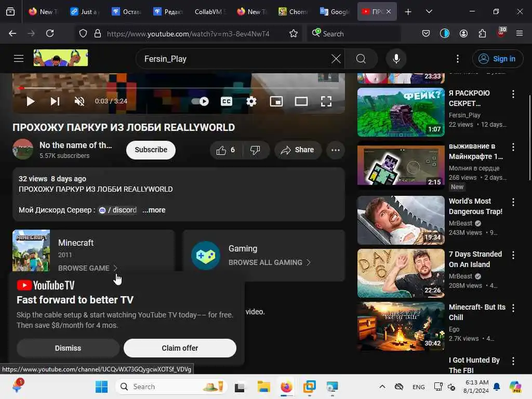Save to Pocket

(426, 33)
